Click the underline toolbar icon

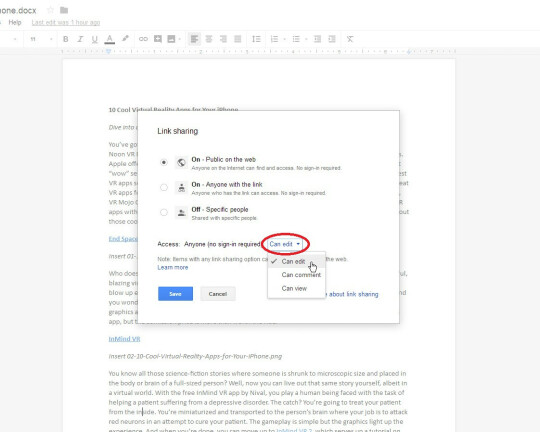(x=94, y=39)
